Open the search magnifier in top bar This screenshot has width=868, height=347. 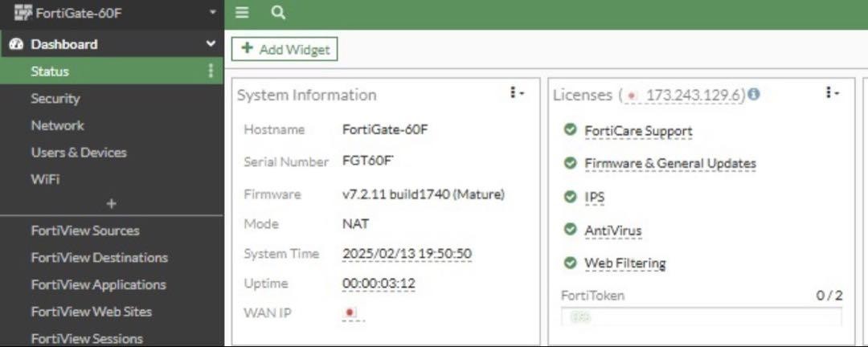pyautogui.click(x=278, y=13)
